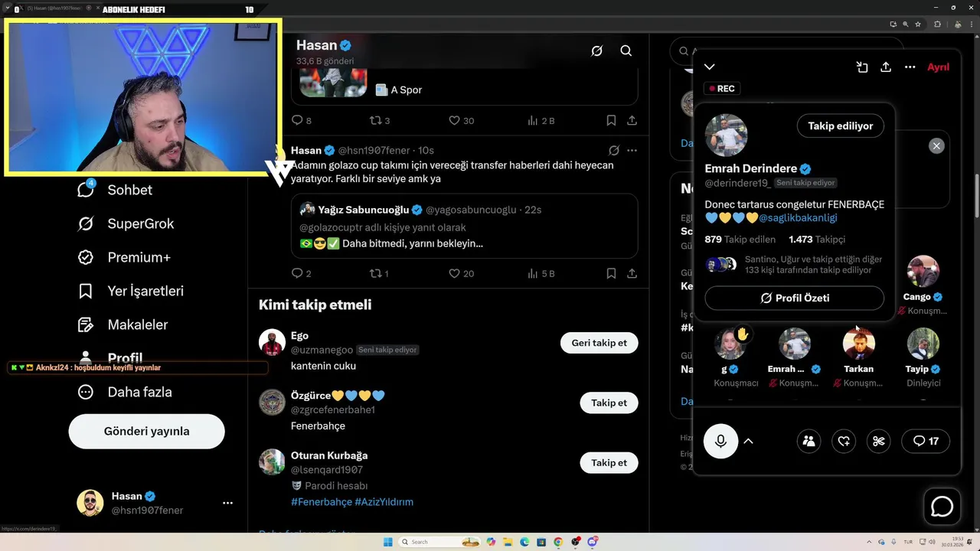Repost the golazo tweet with 1 repost
This screenshot has width=980, height=551.
(379, 273)
